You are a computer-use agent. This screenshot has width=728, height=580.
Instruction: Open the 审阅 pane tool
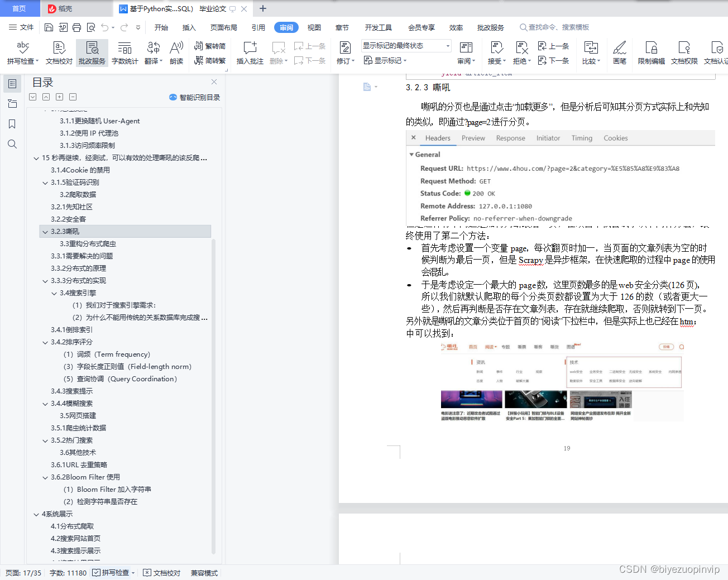tap(466, 53)
